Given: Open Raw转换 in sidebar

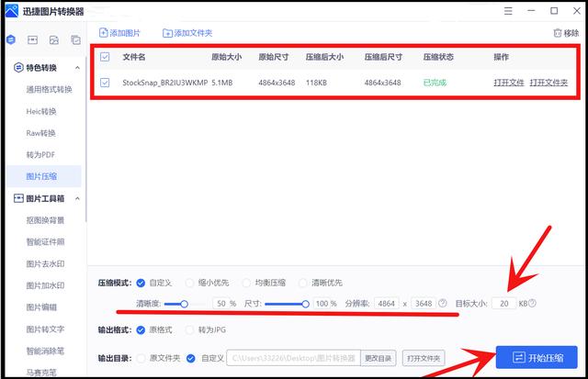Looking at the screenshot, I should tap(40, 133).
